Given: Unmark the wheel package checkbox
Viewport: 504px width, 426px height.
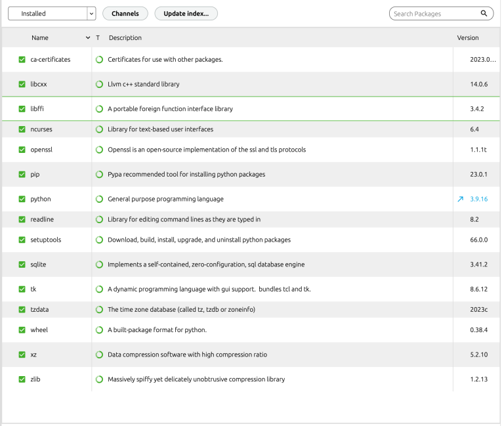Looking at the screenshot, I should (22, 330).
